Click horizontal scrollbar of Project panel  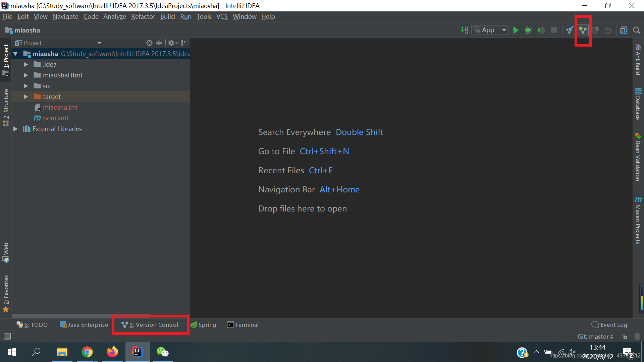pos(80,315)
